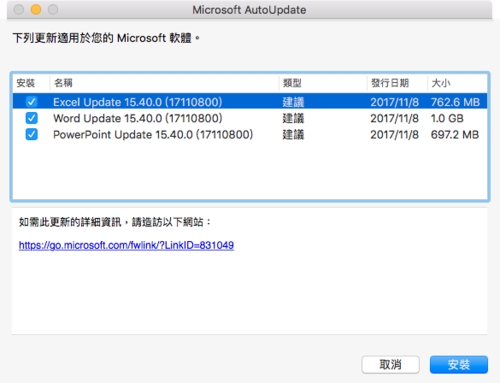Select the Word Update 15.40.0 row name
Image resolution: width=500 pixels, height=383 pixels.
[x=138, y=118]
